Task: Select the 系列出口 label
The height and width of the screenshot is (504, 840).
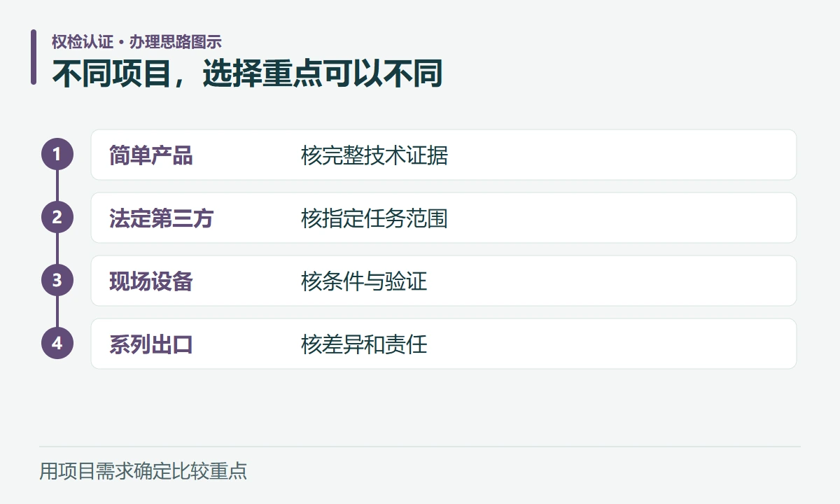Action: pyautogui.click(x=151, y=344)
